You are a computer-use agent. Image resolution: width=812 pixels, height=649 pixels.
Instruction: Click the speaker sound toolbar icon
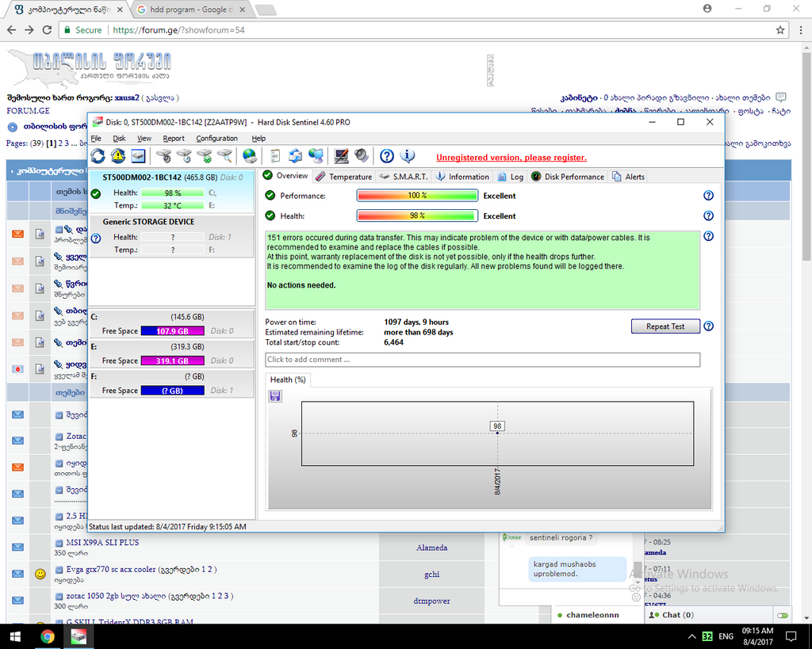pos(362,156)
